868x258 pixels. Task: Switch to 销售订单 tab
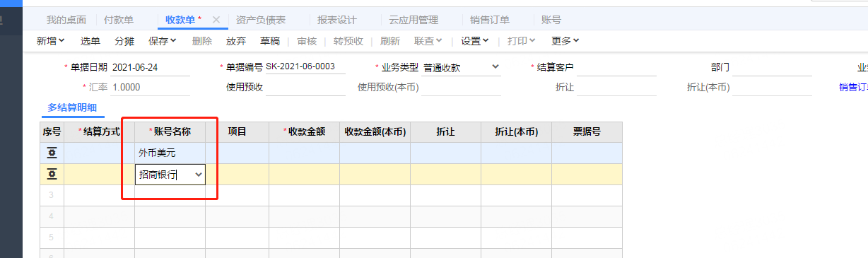[x=490, y=20]
